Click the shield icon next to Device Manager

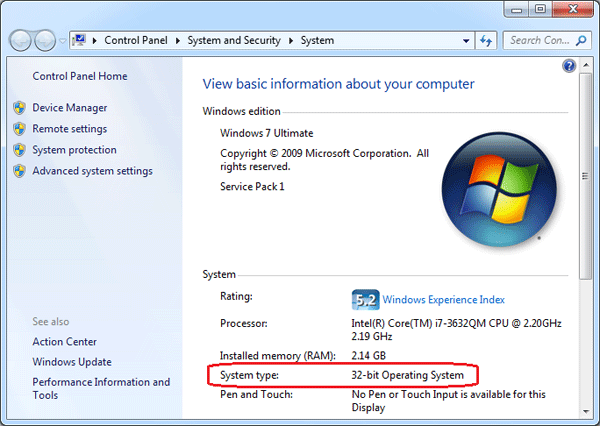click(x=18, y=108)
